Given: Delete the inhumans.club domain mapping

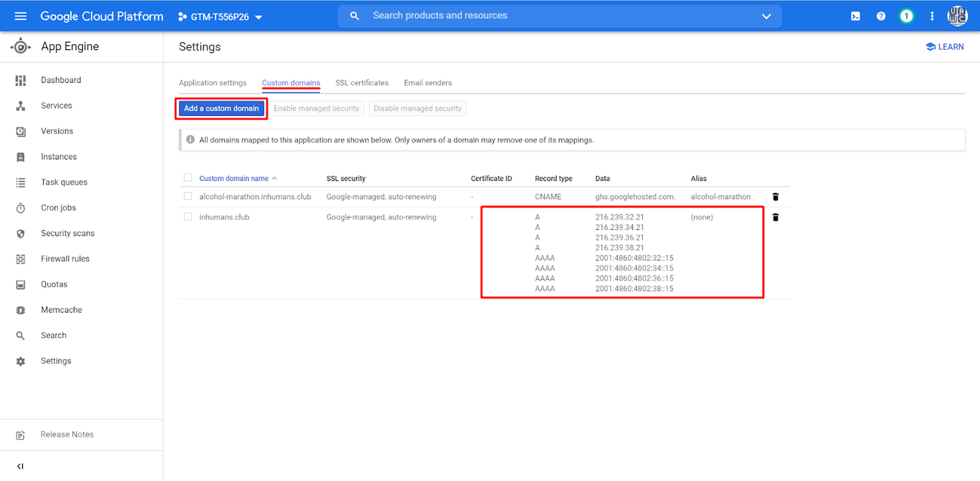Looking at the screenshot, I should click(775, 217).
